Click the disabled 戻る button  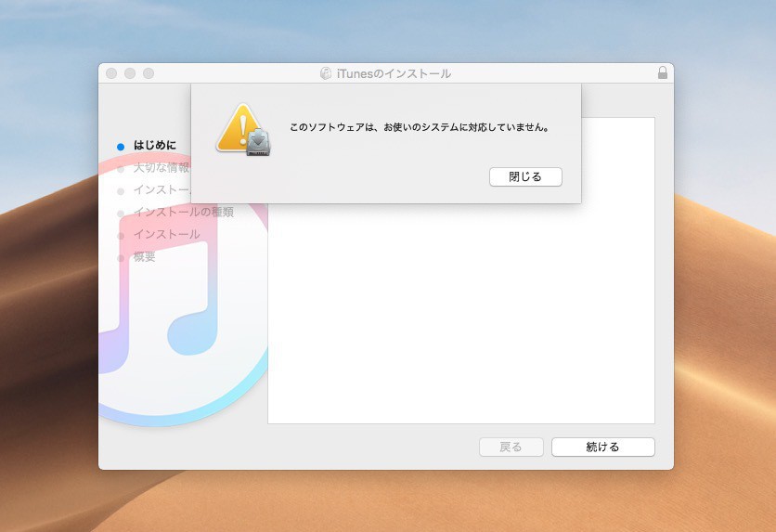click(511, 447)
